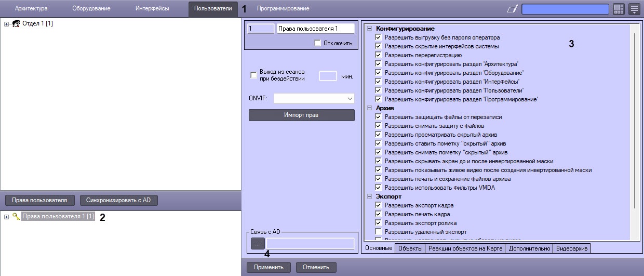The image size is (644, 276).
Task: Toggle 'Выход из сеанса при бездействии' checkbox
Action: (x=254, y=75)
